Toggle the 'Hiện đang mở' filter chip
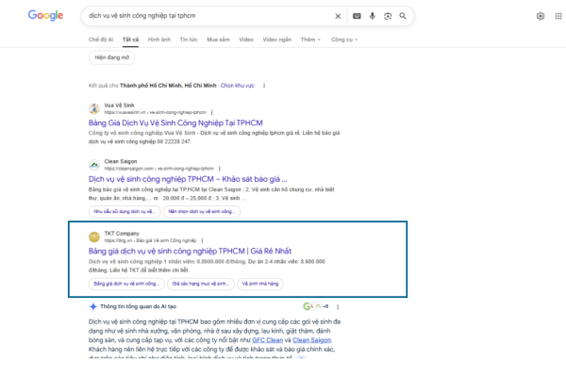 (112, 57)
